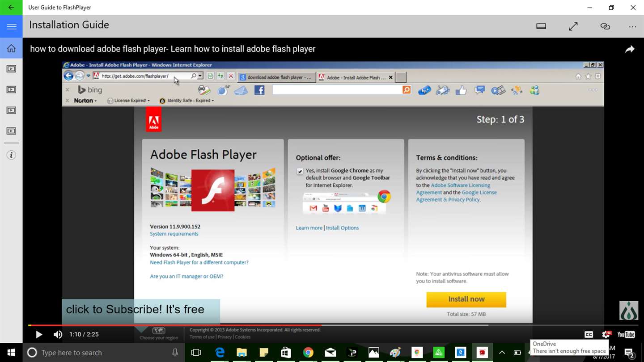This screenshot has height=362, width=644.
Task: Open YouTube video settings gear
Action: point(606,334)
